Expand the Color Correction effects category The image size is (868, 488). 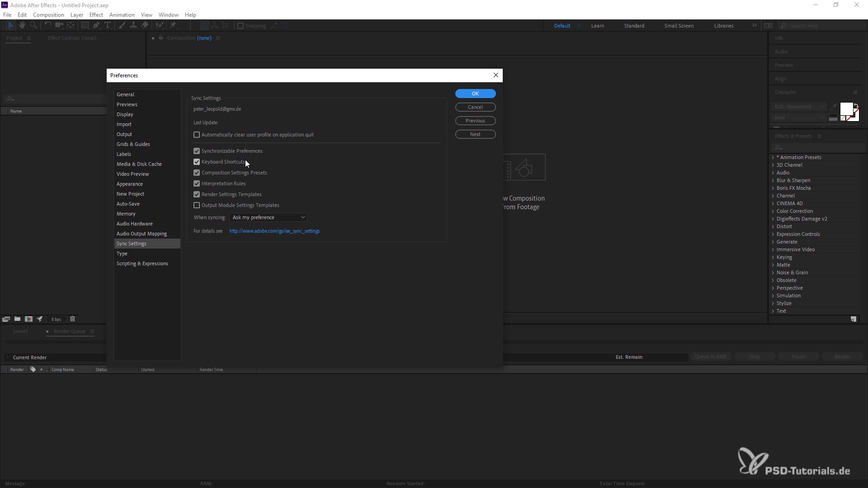pos(773,211)
